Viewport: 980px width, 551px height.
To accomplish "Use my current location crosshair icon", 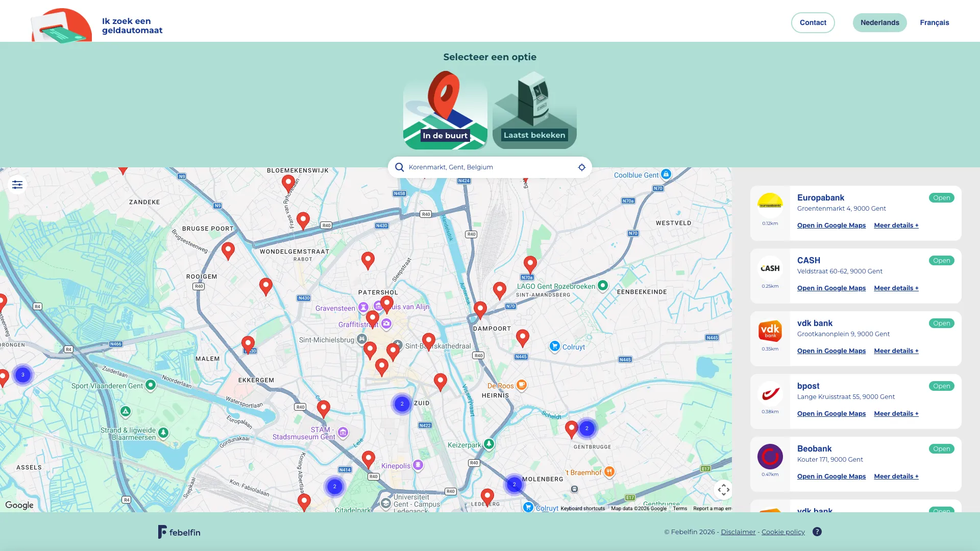I will point(581,167).
